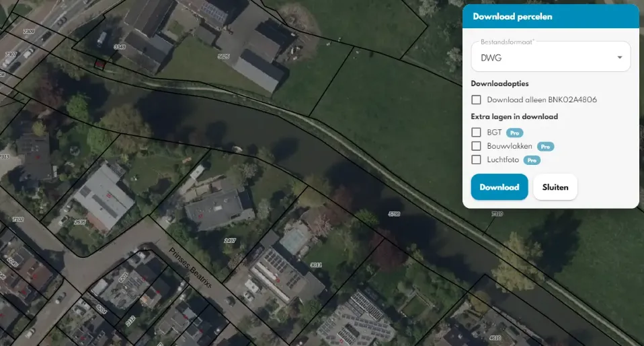Click the small red square map marker
This screenshot has width=644, height=346.
click(x=99, y=64)
